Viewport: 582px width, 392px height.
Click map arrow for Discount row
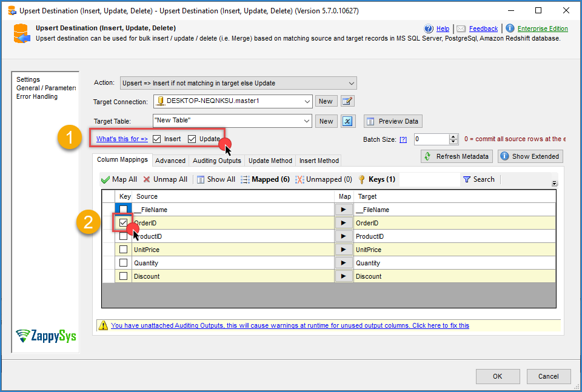click(x=343, y=276)
